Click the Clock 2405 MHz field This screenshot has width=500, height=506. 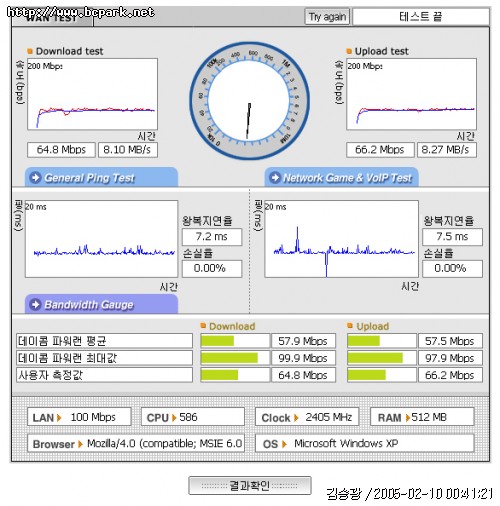[307, 417]
